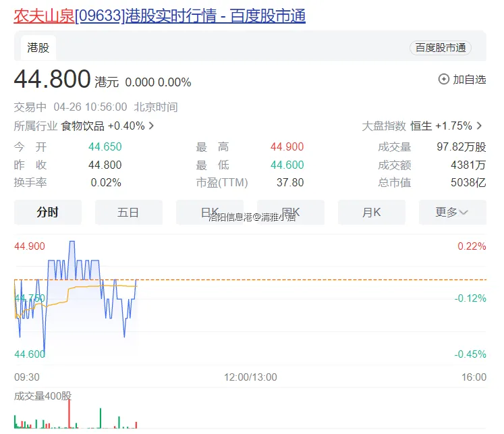
Task: Click the change value 0.000 0.00%
Action: [x=158, y=82]
